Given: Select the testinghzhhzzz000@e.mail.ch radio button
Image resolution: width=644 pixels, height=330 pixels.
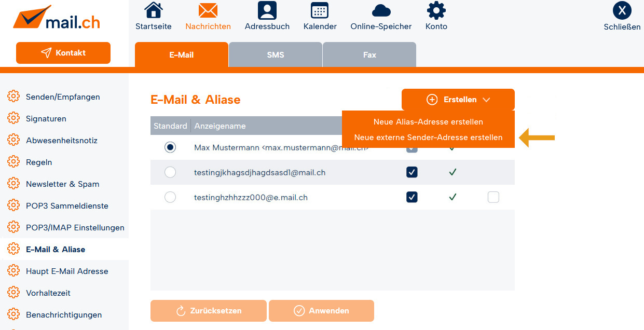Looking at the screenshot, I should (x=170, y=197).
